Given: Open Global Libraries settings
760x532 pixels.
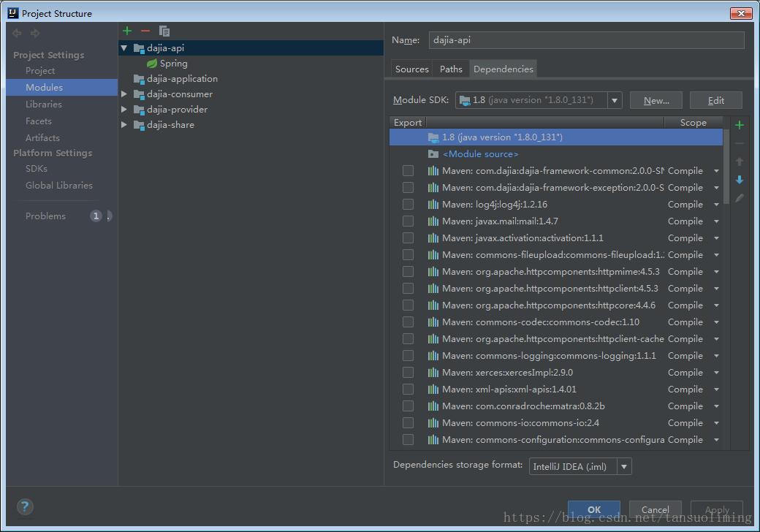Looking at the screenshot, I should tap(59, 186).
